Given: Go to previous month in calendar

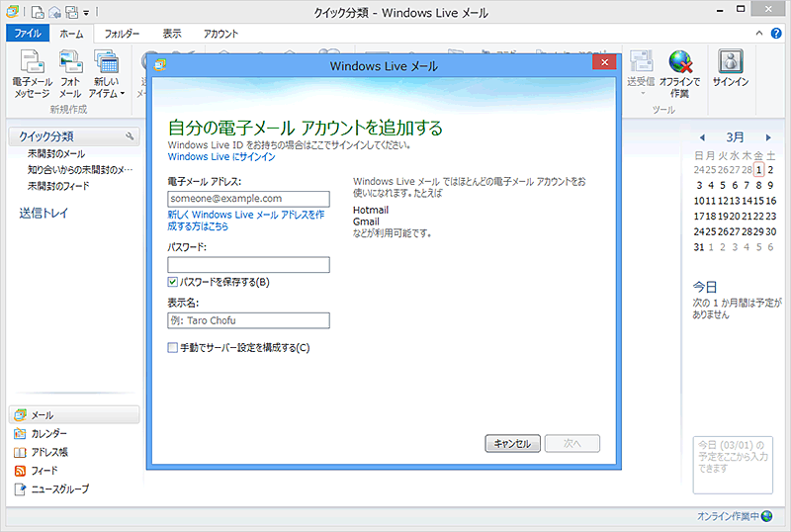Looking at the screenshot, I should (x=702, y=137).
